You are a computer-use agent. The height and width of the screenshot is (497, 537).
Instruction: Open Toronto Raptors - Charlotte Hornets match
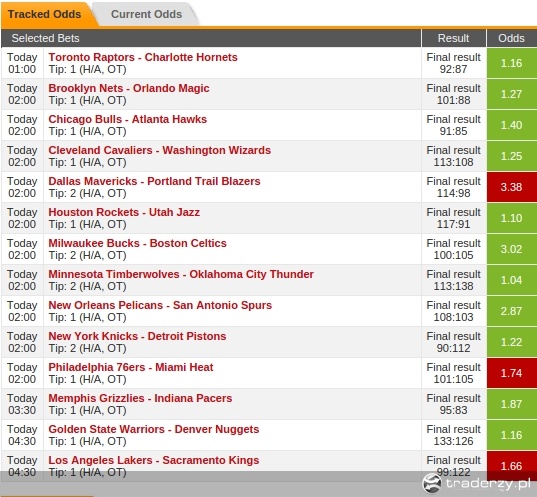tap(143, 57)
